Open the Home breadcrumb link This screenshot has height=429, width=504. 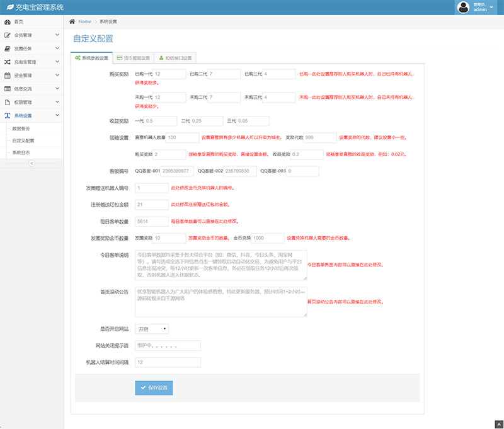click(84, 21)
